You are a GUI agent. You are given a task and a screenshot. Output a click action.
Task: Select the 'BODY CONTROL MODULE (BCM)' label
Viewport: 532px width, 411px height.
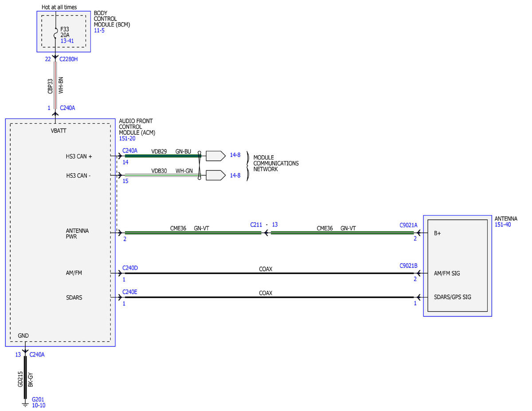(112, 20)
